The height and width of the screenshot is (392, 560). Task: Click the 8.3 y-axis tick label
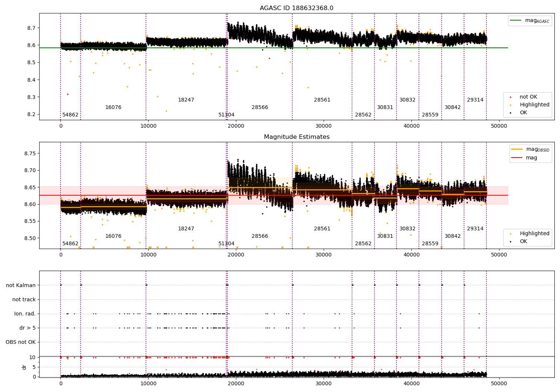click(x=31, y=97)
